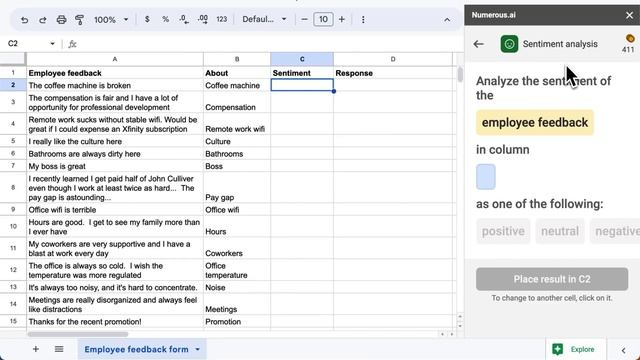Click cell 'The coffee machine is broken'
Image resolution: width=640 pixels, height=360 pixels.
[115, 85]
